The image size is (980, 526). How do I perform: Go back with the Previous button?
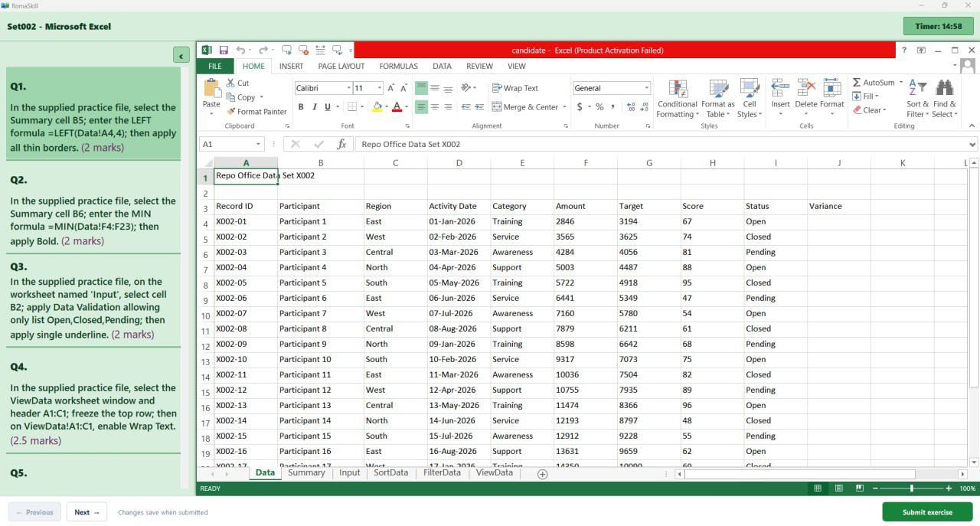tap(34, 512)
